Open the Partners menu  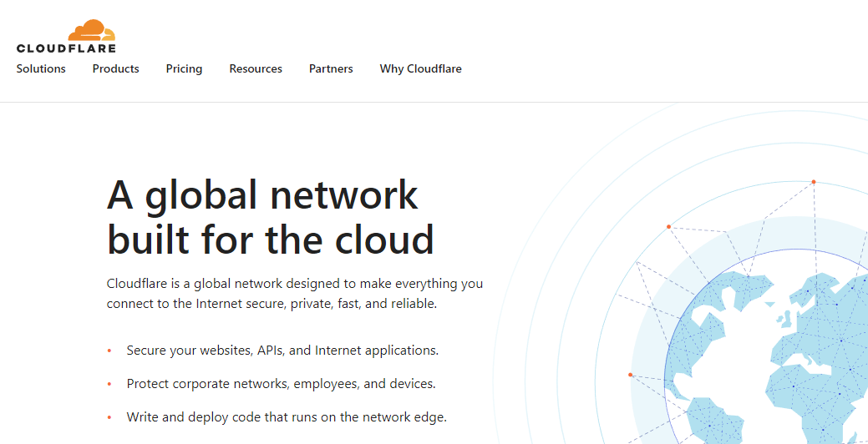tap(331, 69)
